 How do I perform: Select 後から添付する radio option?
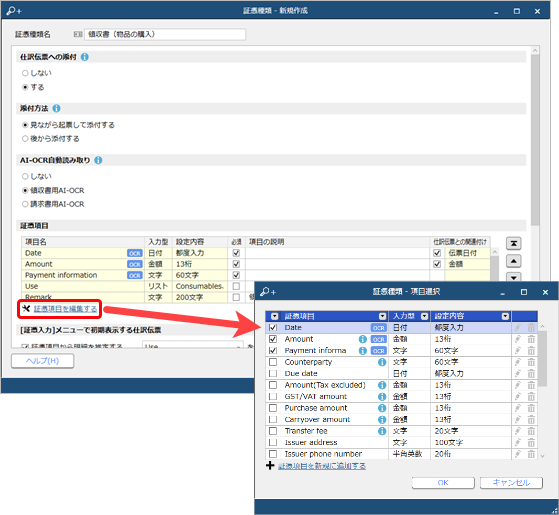click(x=25, y=139)
